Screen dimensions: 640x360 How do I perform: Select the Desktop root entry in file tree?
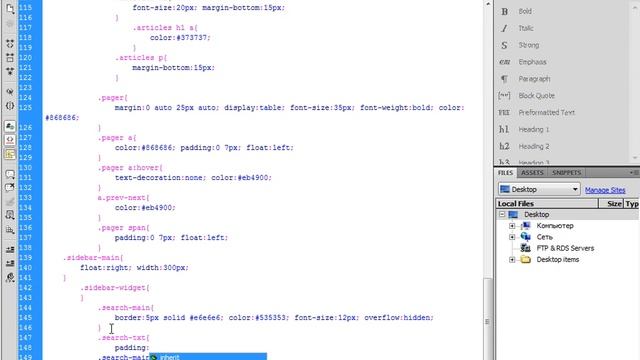536,214
